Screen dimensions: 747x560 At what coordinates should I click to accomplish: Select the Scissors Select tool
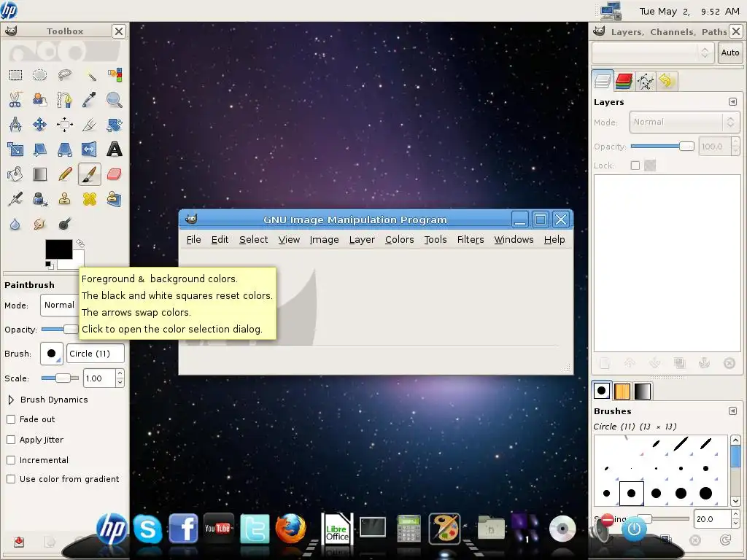[x=15, y=100]
